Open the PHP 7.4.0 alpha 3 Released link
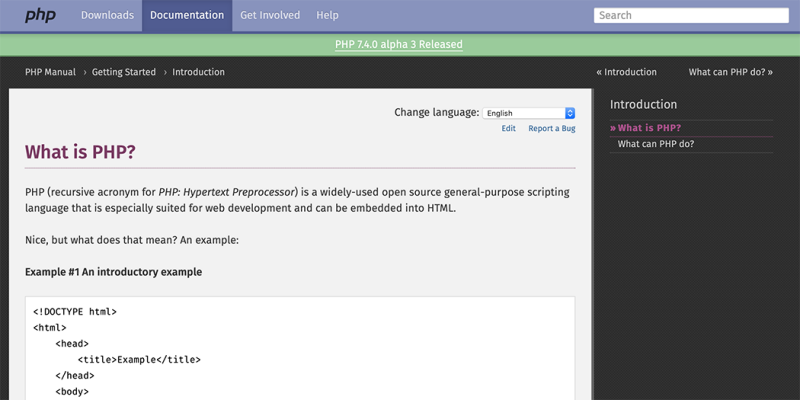 click(399, 45)
